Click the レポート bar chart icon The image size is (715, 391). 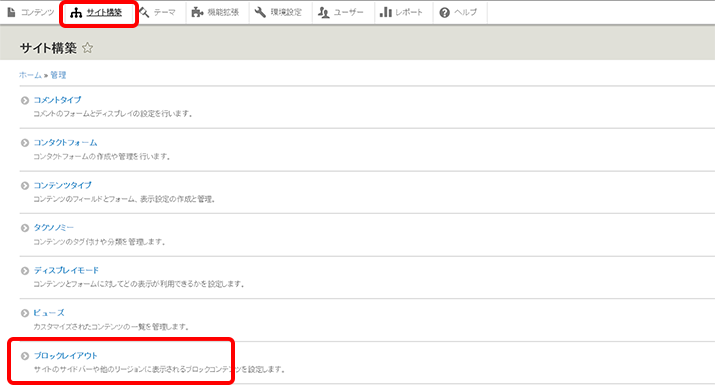point(386,12)
